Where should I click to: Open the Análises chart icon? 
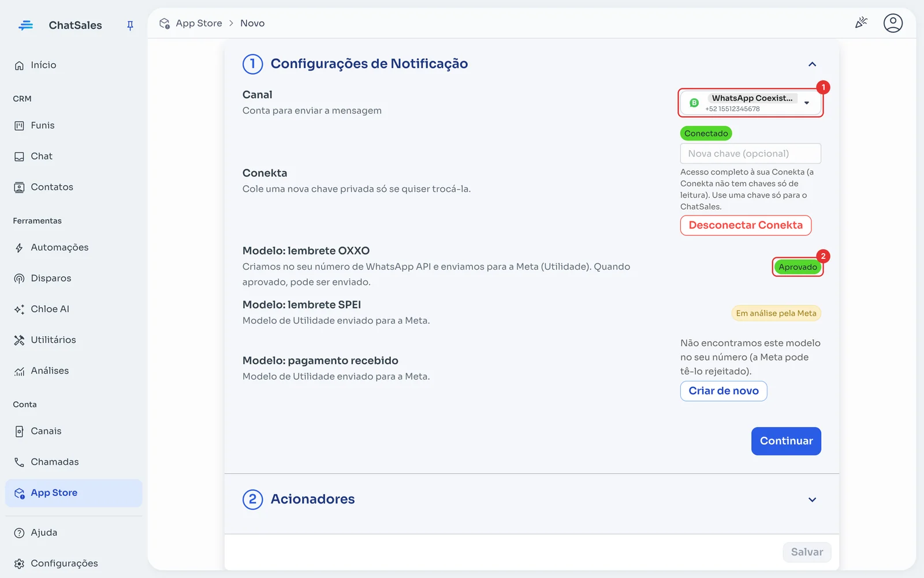[x=19, y=371]
